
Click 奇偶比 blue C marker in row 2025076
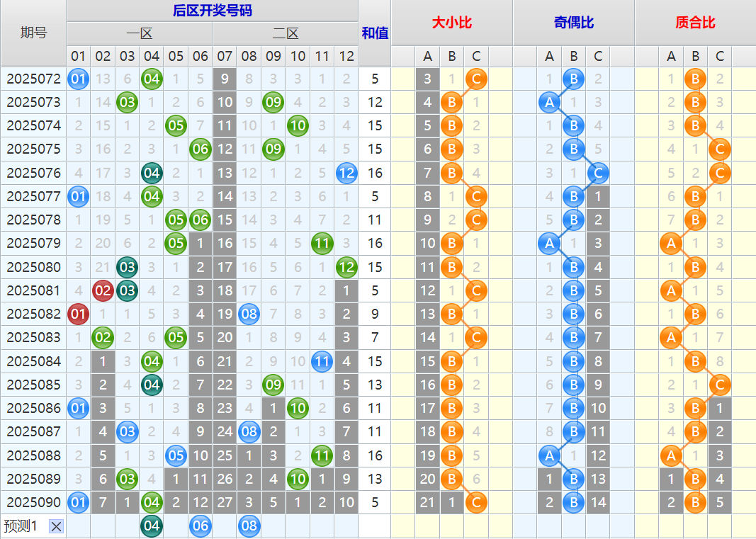[598, 173]
